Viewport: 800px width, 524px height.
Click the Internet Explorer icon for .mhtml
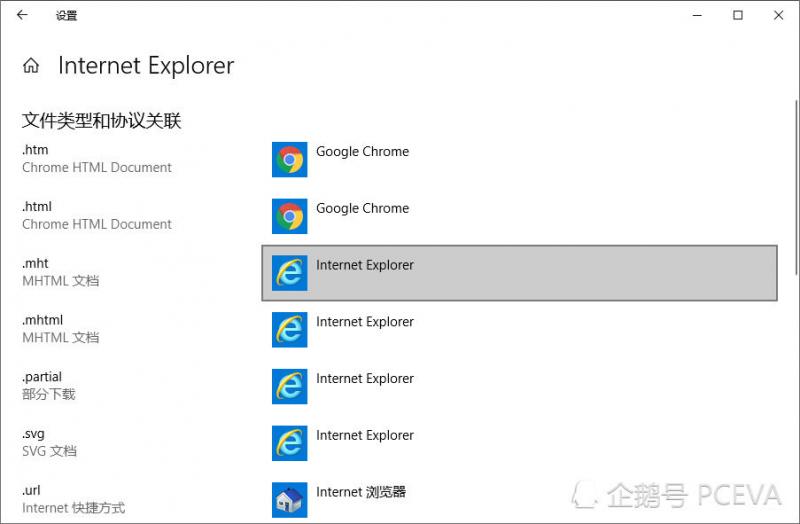(x=290, y=330)
